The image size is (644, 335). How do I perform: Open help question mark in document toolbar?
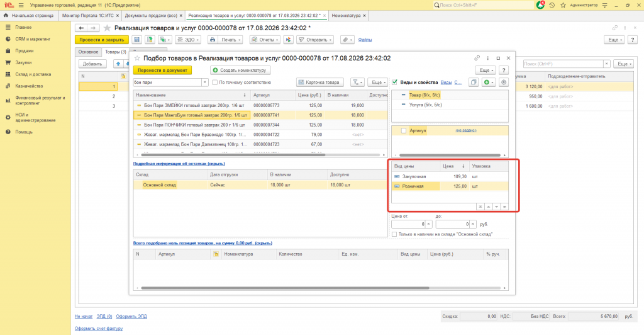(633, 40)
